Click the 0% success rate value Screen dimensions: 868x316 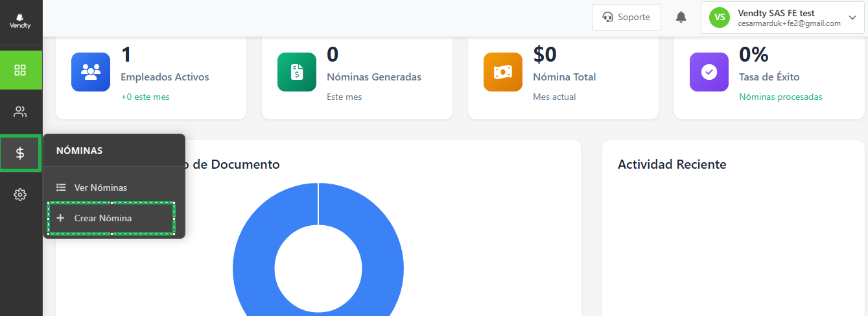pyautogui.click(x=754, y=55)
